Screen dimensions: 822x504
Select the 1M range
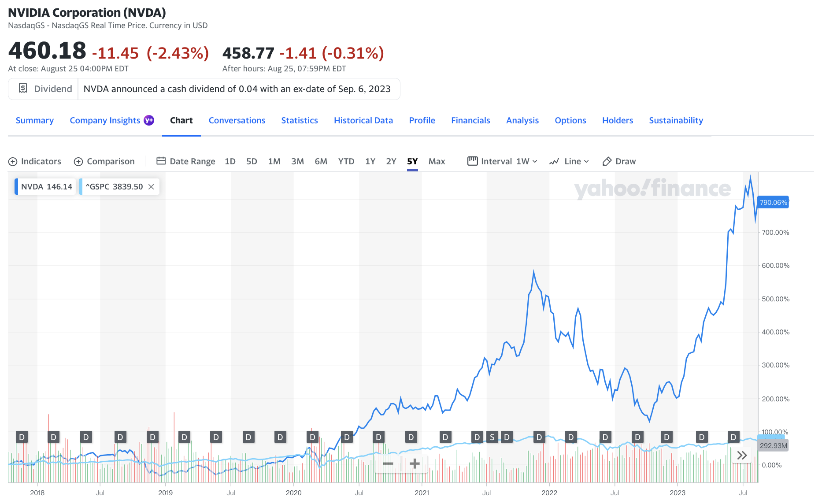274,161
